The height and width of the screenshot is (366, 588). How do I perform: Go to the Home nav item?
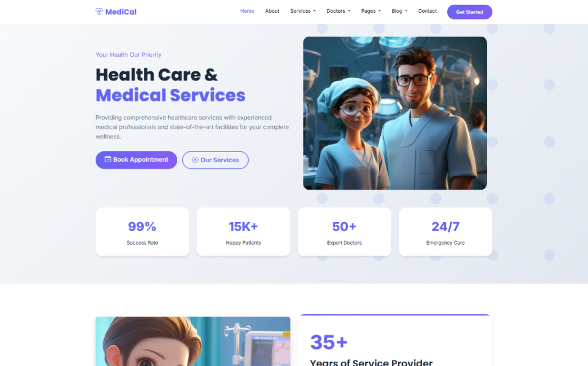[247, 11]
